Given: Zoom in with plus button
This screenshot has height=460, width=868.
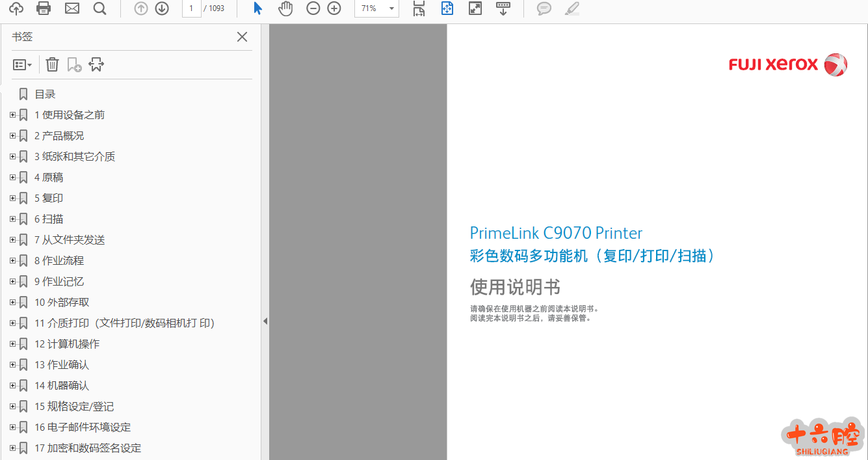Looking at the screenshot, I should click(334, 8).
